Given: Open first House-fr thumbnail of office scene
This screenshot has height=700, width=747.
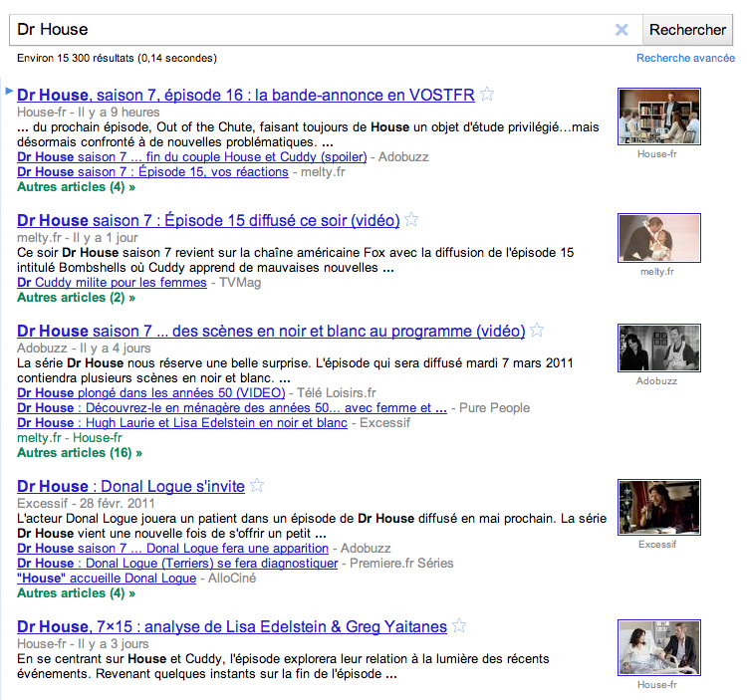Looking at the screenshot, I should point(659,117).
